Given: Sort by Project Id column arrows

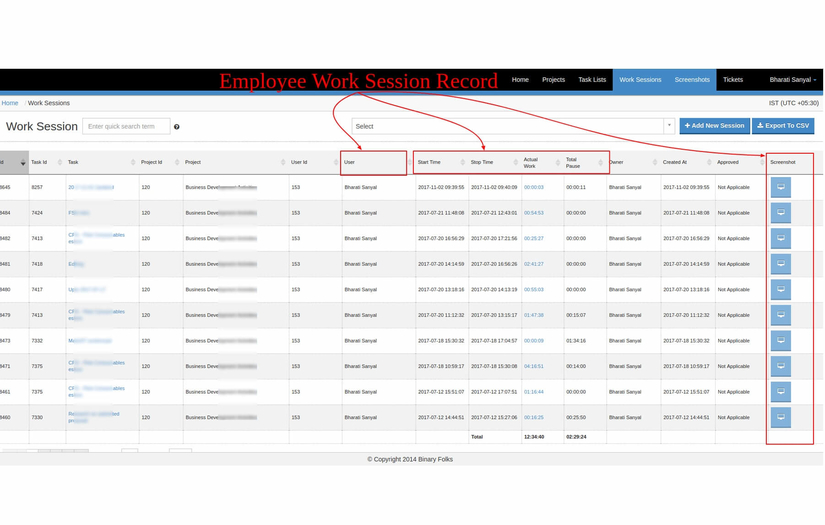Looking at the screenshot, I should (x=177, y=163).
